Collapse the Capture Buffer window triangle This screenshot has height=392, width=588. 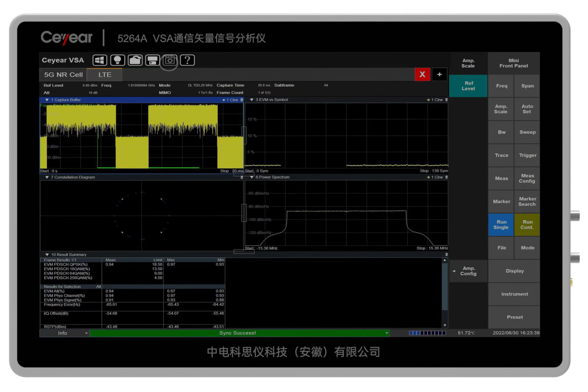click(47, 100)
